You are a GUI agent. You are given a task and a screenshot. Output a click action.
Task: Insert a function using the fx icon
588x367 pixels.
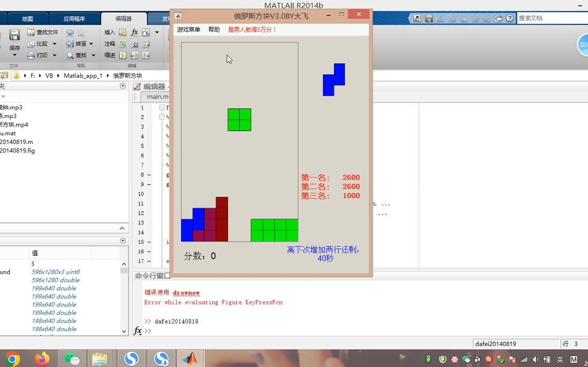click(x=134, y=32)
